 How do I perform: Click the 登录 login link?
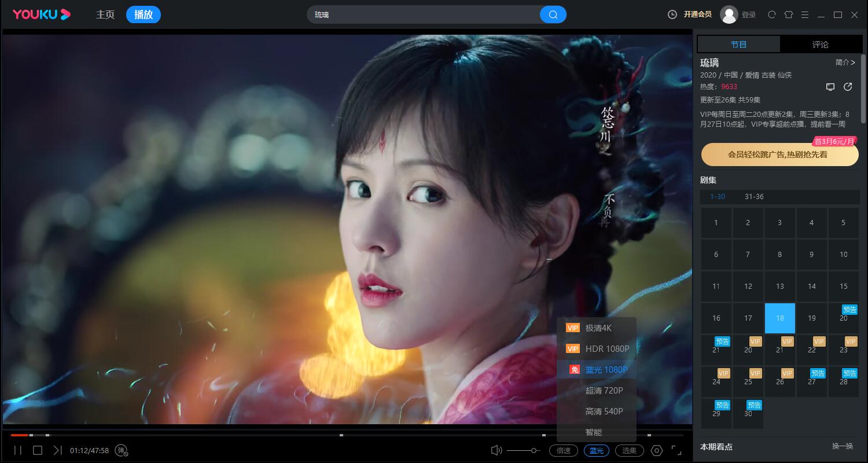pyautogui.click(x=749, y=14)
